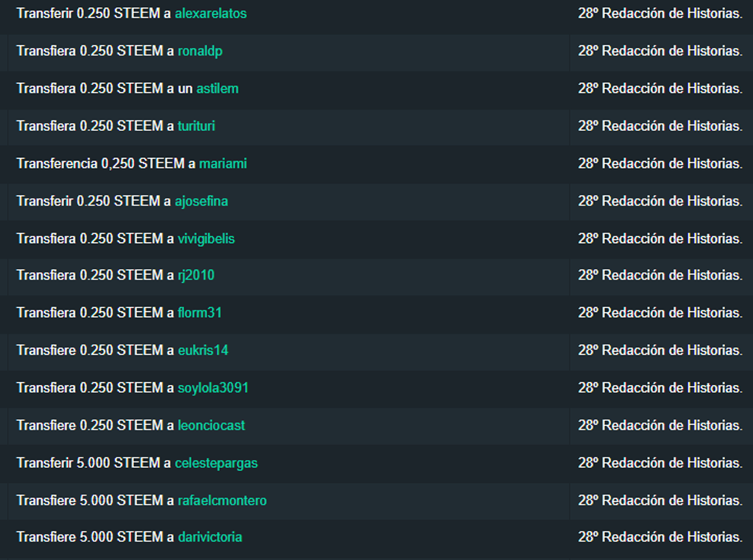Click the celestepargas username link
The width and height of the screenshot is (753, 560).
pos(216,464)
